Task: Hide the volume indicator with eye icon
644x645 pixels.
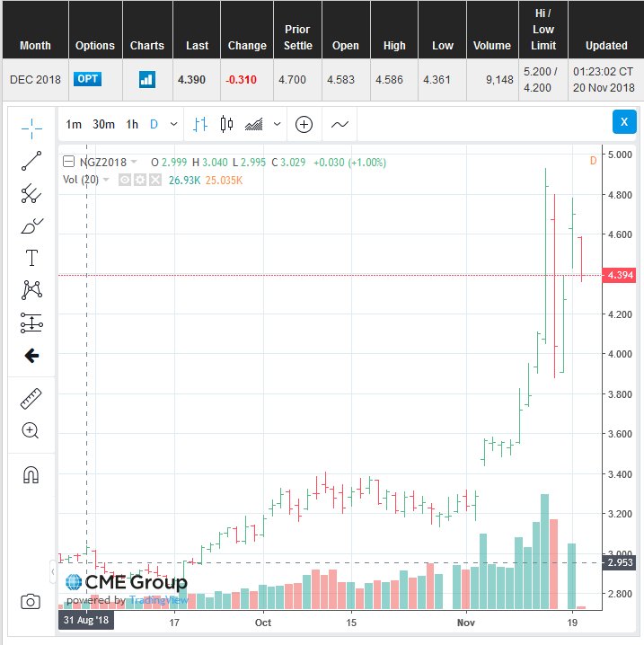Action: click(125, 180)
